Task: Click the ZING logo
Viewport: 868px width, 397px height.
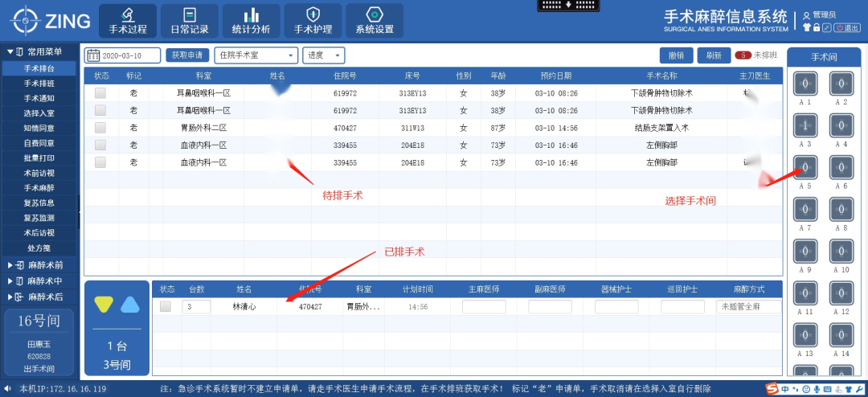Action: point(50,20)
